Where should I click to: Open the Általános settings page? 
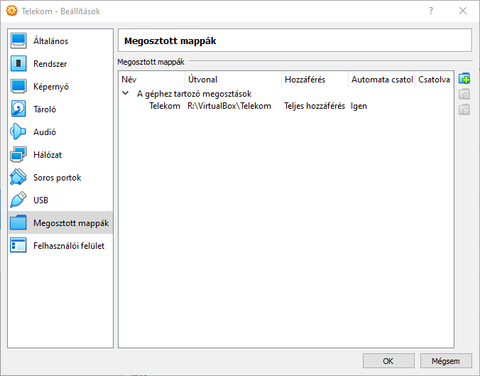click(x=60, y=41)
